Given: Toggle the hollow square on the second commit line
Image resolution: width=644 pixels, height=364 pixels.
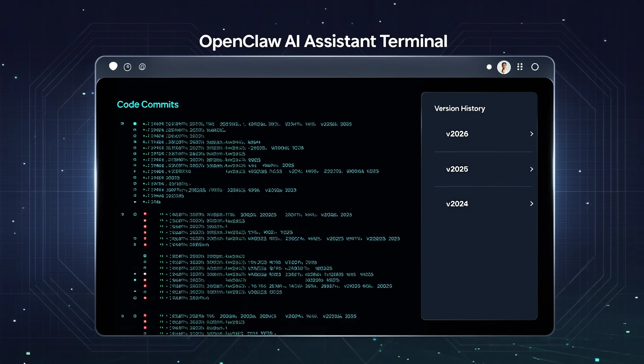Looking at the screenshot, I should tap(135, 130).
